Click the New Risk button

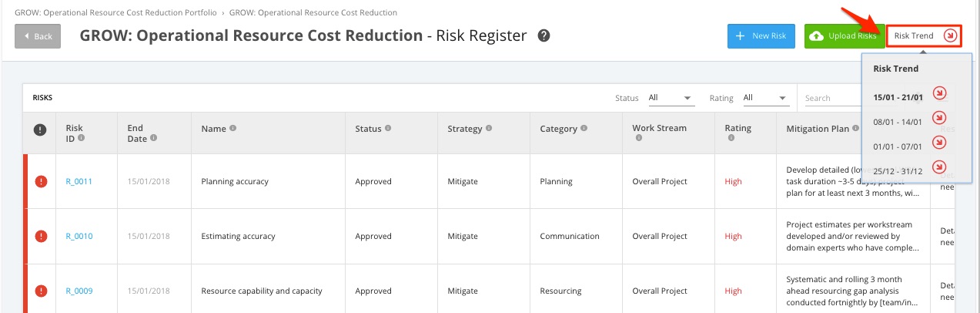pyautogui.click(x=761, y=36)
